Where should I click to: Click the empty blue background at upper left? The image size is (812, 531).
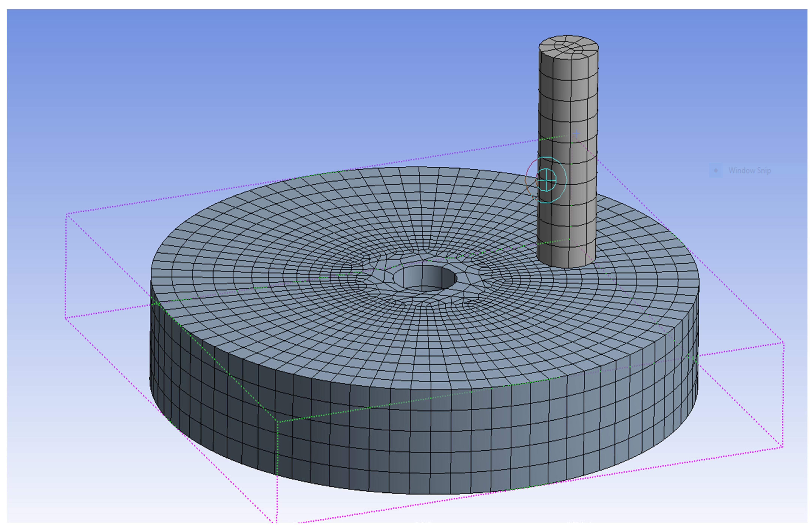pos(102,68)
